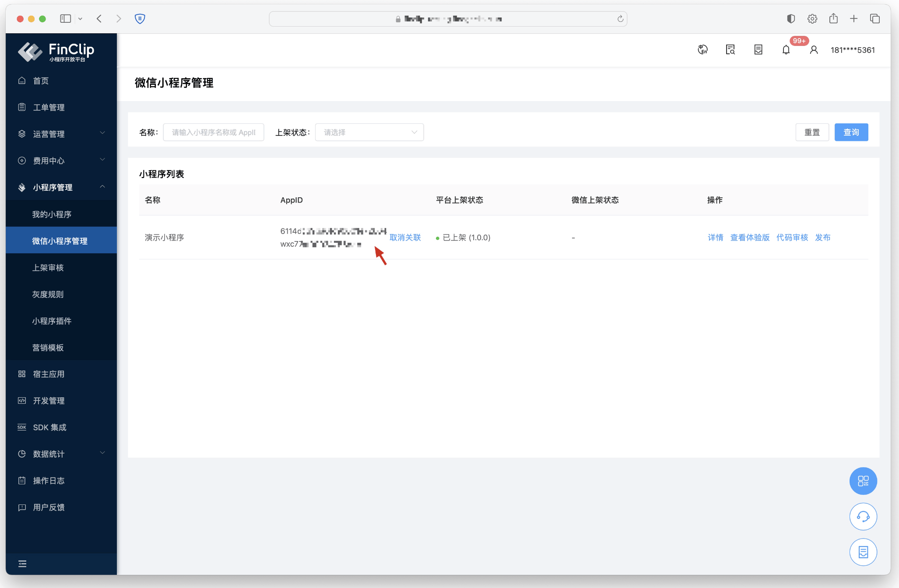Click the 已上架 (1.0.0) status
This screenshot has width=899, height=588.
coord(463,237)
